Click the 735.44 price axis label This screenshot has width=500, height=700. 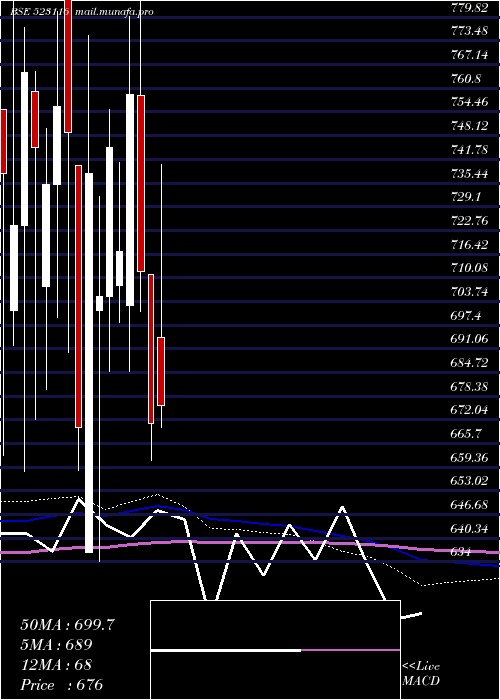(469, 174)
